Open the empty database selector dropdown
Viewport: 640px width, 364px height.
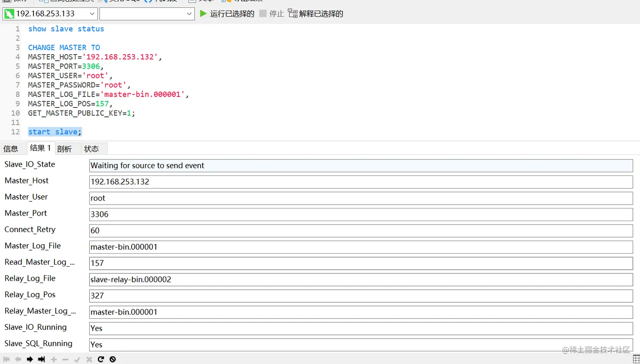[x=147, y=14]
